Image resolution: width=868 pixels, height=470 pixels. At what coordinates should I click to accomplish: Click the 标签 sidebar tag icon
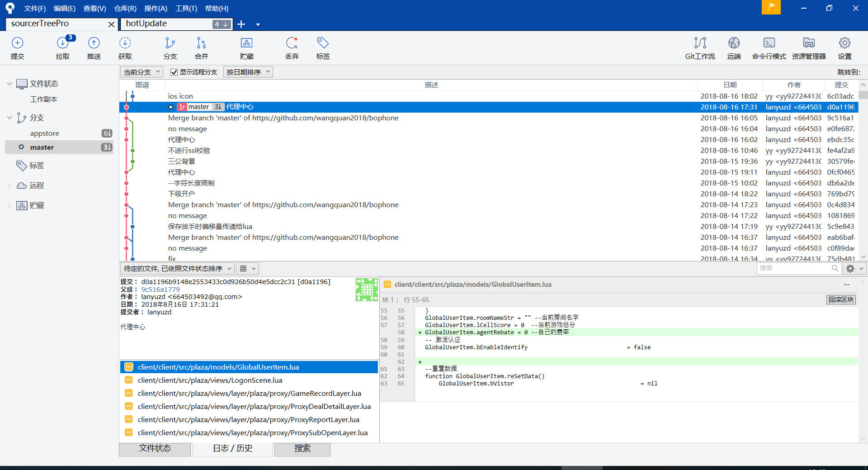pos(21,166)
